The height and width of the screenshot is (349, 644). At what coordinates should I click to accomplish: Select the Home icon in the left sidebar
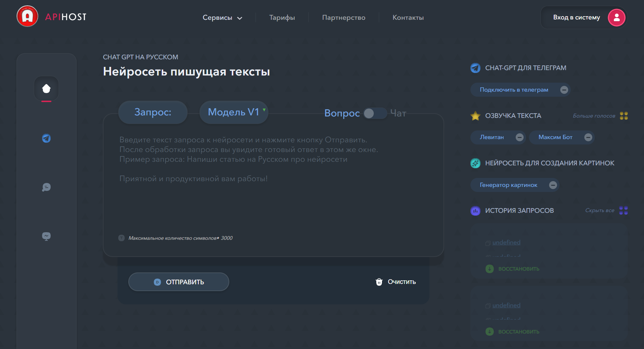point(46,88)
